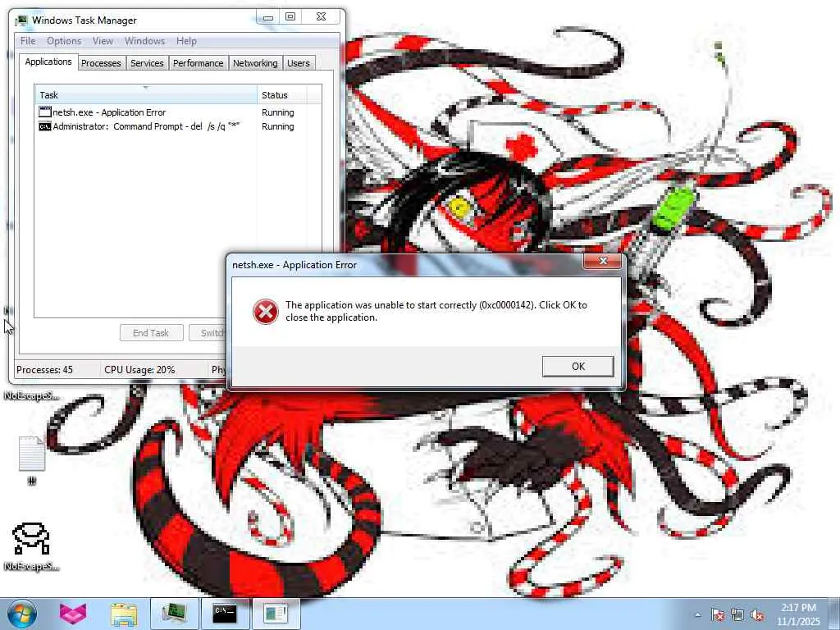
Task: Switch to Command Prompt taskbar button
Action: coord(225,614)
